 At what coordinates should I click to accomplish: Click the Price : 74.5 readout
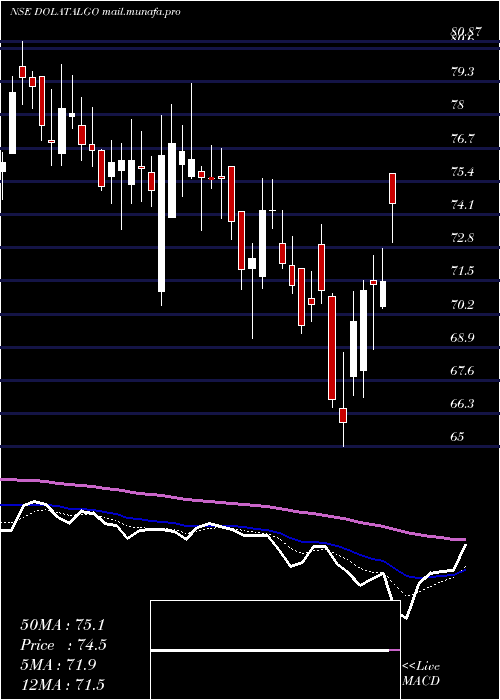[64, 645]
